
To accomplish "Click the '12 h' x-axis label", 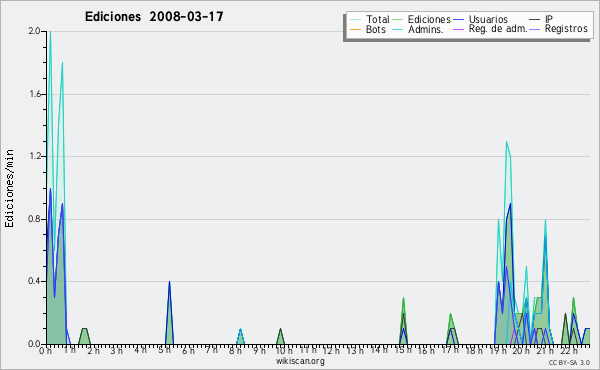I will click(331, 351).
